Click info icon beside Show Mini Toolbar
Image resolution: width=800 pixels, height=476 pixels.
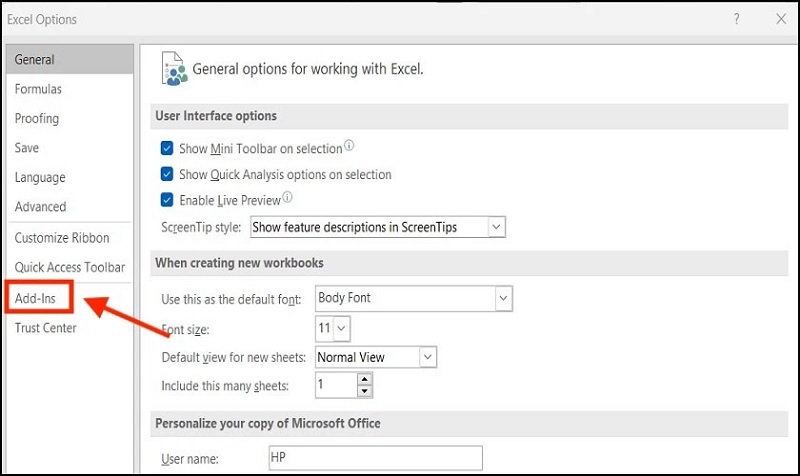349,147
